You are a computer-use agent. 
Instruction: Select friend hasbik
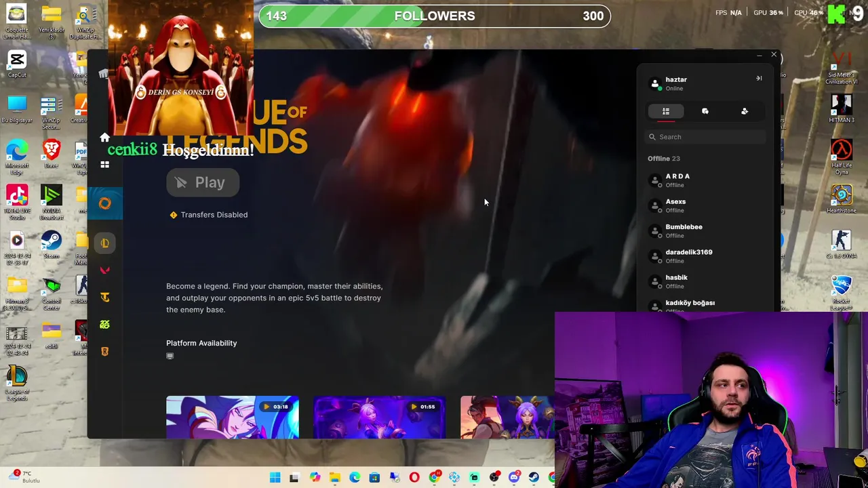tap(705, 281)
